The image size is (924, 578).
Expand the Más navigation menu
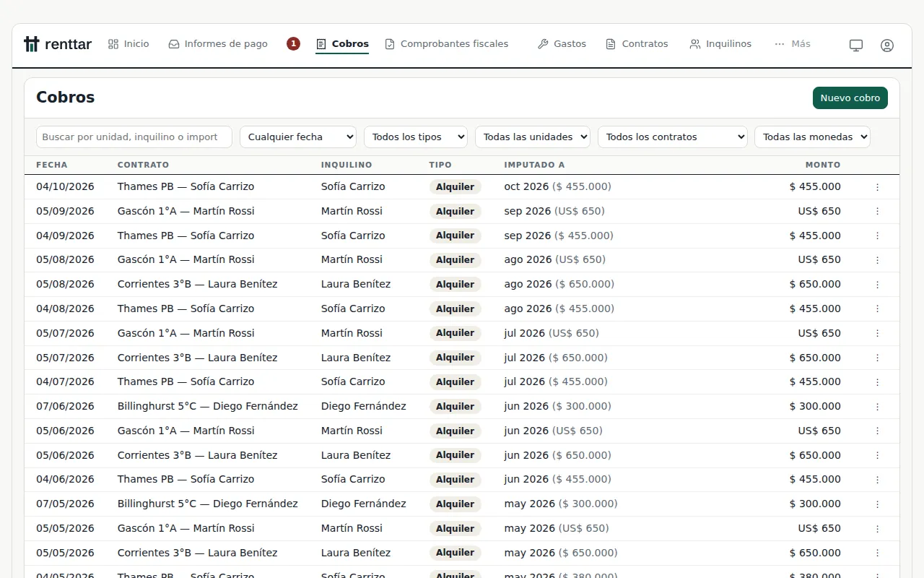coord(793,44)
